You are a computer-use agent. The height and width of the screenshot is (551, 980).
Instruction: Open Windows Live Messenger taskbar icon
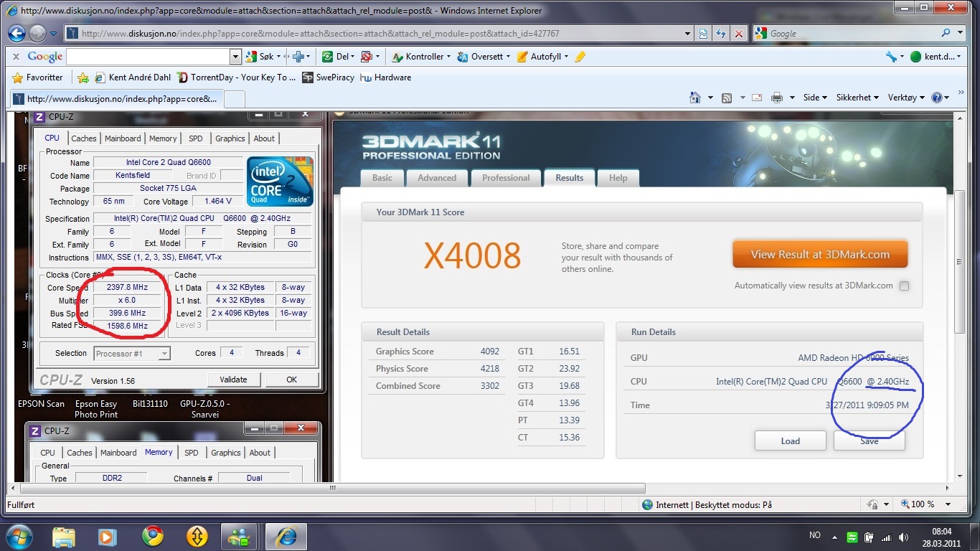click(x=239, y=536)
